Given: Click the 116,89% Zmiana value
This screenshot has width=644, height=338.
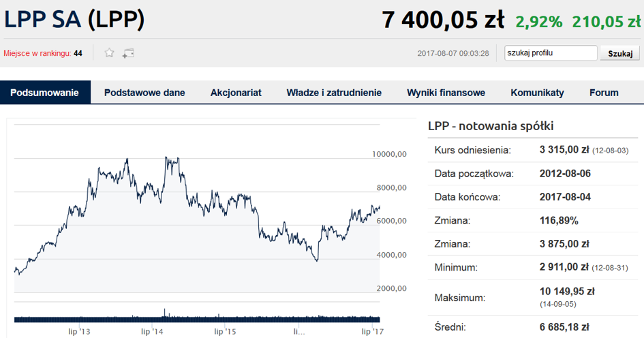Looking at the screenshot, I should (559, 221).
